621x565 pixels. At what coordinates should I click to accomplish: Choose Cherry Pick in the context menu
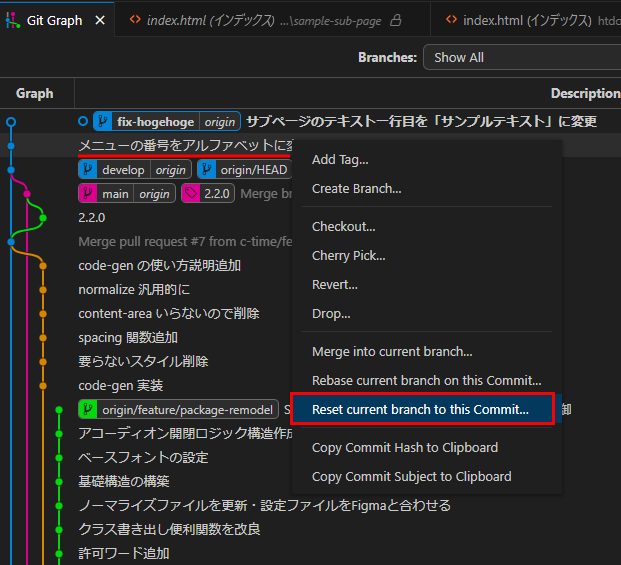[348, 255]
